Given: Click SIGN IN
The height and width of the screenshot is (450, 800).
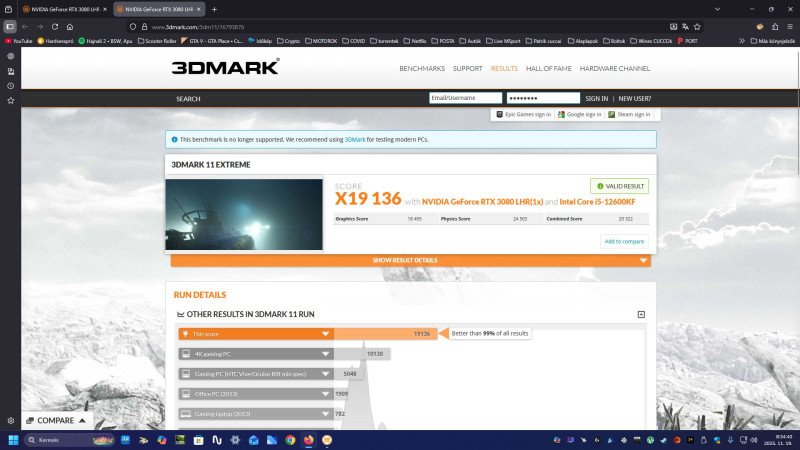Looking at the screenshot, I should tap(596, 98).
